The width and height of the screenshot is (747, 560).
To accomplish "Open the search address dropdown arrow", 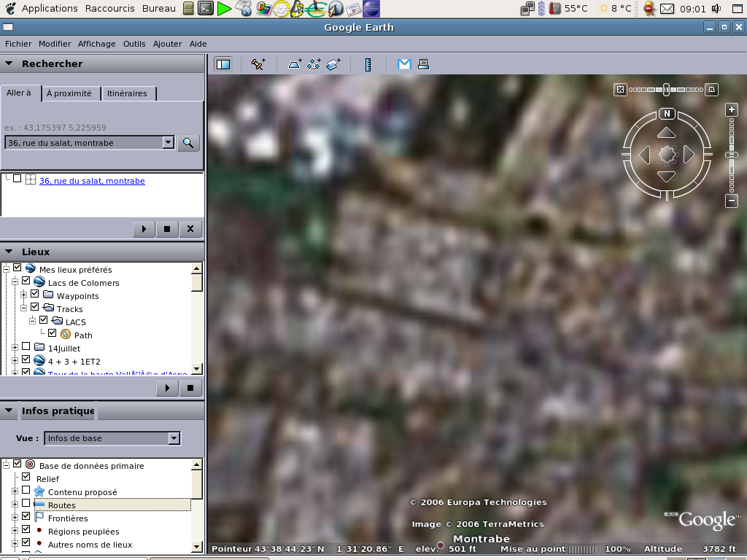I will pos(169,142).
